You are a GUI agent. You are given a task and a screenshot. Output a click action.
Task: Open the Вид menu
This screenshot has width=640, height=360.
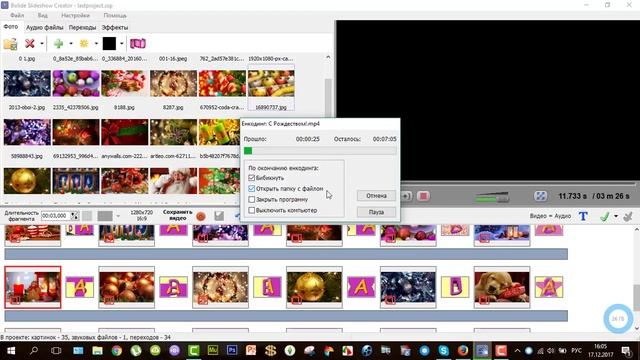pos(42,15)
